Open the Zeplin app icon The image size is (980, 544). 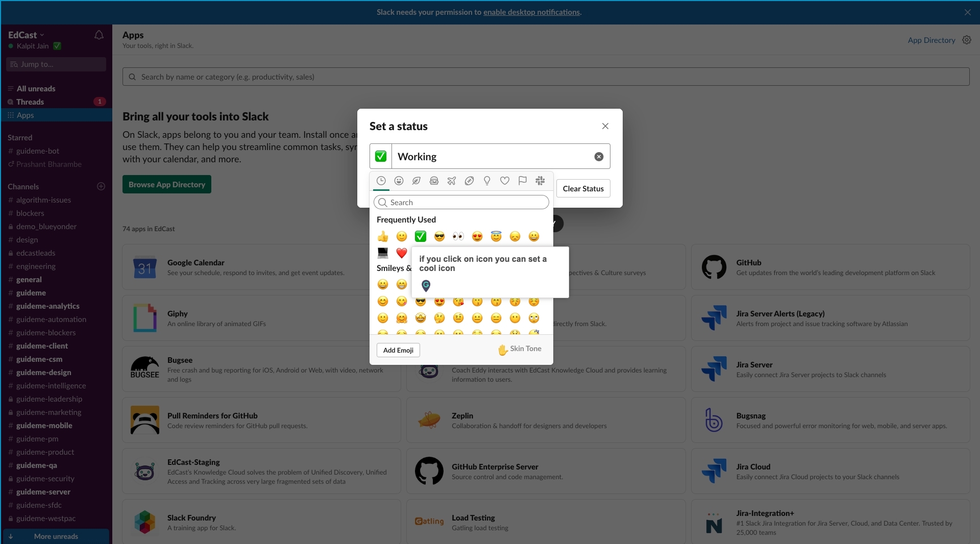(429, 420)
